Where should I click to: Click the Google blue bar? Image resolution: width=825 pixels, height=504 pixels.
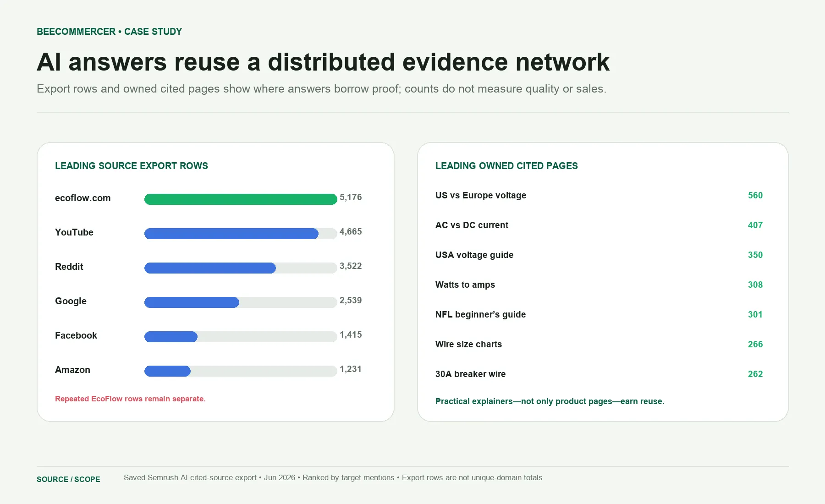pos(192,302)
